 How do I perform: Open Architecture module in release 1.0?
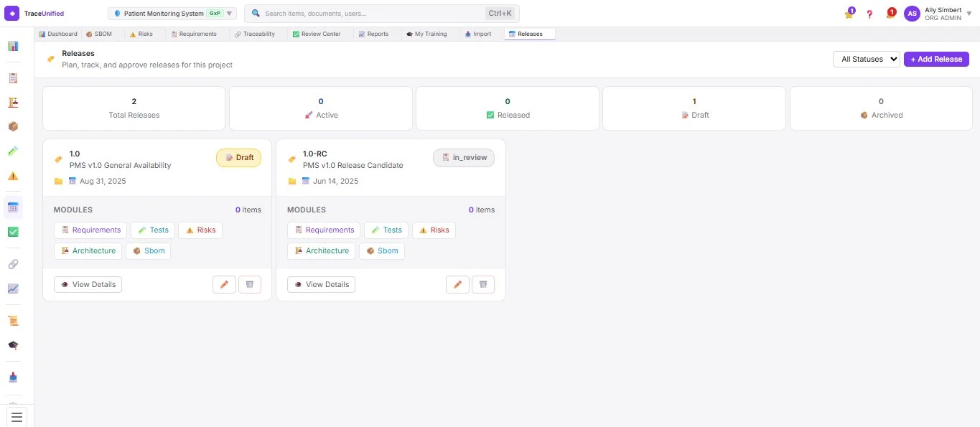pos(88,250)
